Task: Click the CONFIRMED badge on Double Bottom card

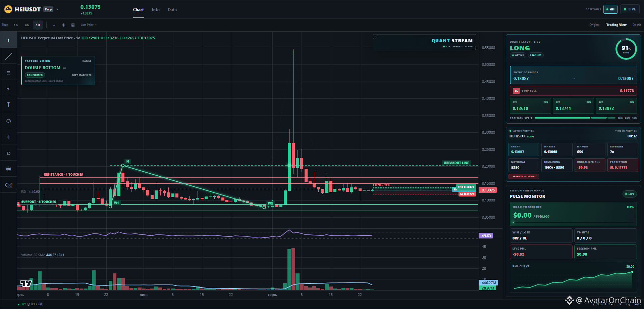Action: click(x=35, y=75)
